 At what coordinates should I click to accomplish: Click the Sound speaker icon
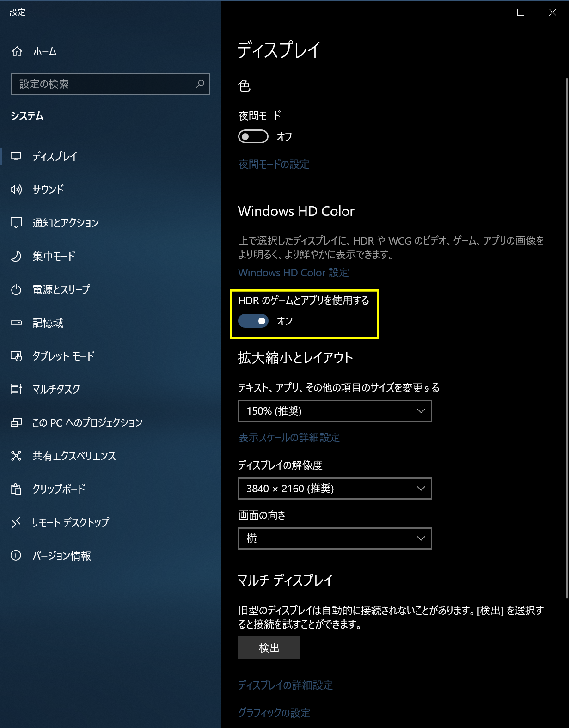pos(16,190)
